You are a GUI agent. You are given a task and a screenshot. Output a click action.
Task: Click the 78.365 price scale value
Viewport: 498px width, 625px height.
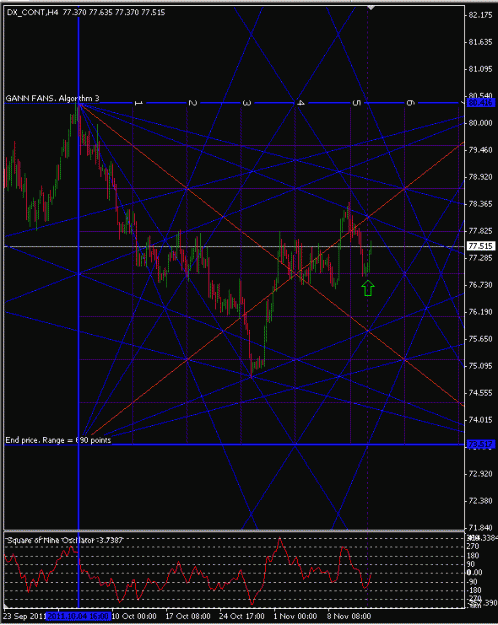480,204
